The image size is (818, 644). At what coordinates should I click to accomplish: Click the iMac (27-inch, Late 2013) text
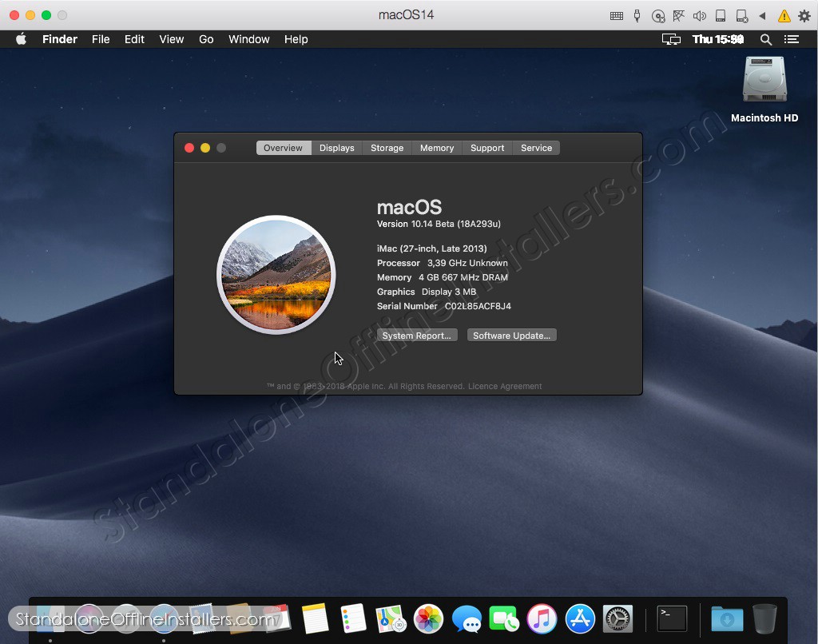pos(432,248)
